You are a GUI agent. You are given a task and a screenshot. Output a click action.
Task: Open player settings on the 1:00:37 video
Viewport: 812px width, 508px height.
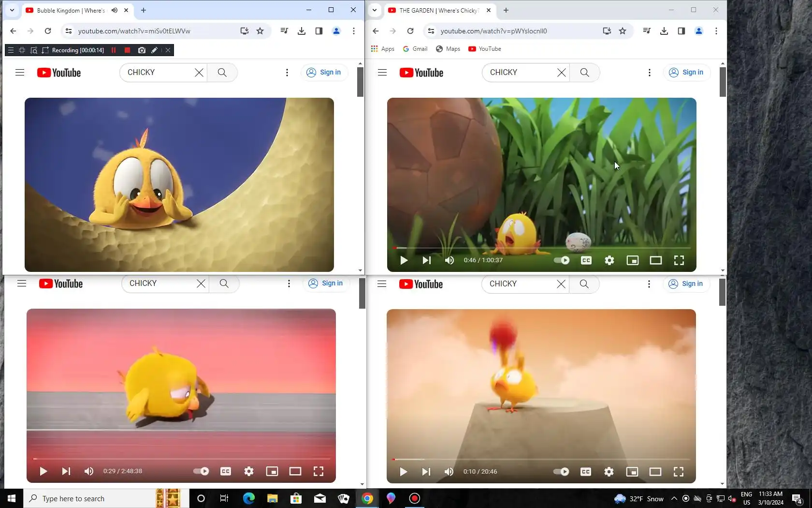609,260
